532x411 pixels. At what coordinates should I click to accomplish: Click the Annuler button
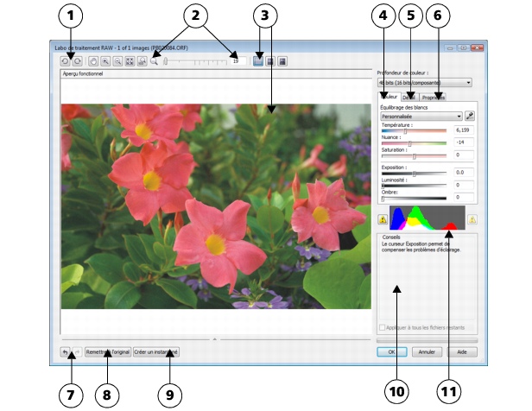(x=427, y=352)
